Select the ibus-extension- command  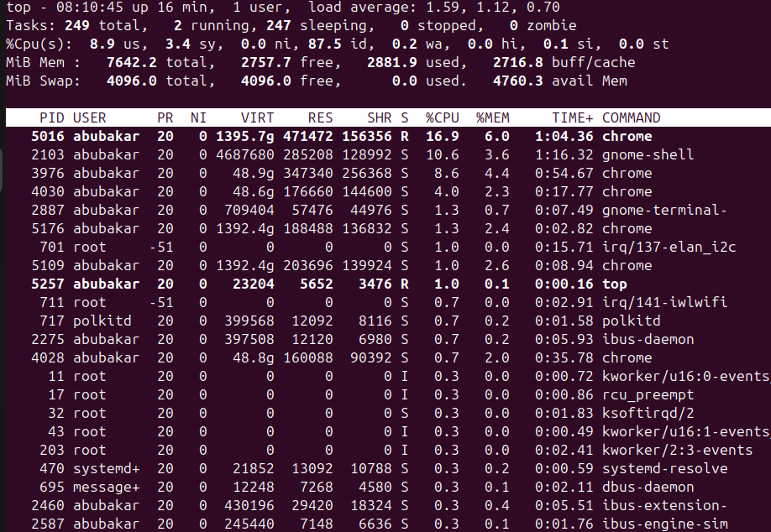pyautogui.click(x=664, y=505)
